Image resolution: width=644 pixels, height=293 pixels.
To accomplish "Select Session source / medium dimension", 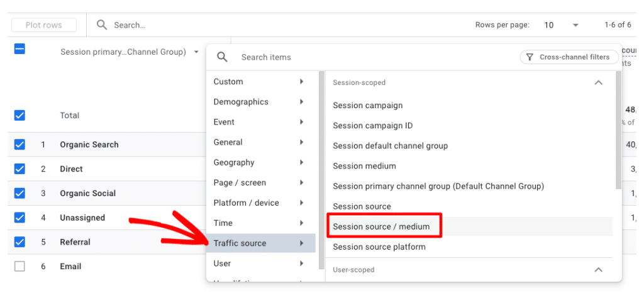I will tap(381, 226).
